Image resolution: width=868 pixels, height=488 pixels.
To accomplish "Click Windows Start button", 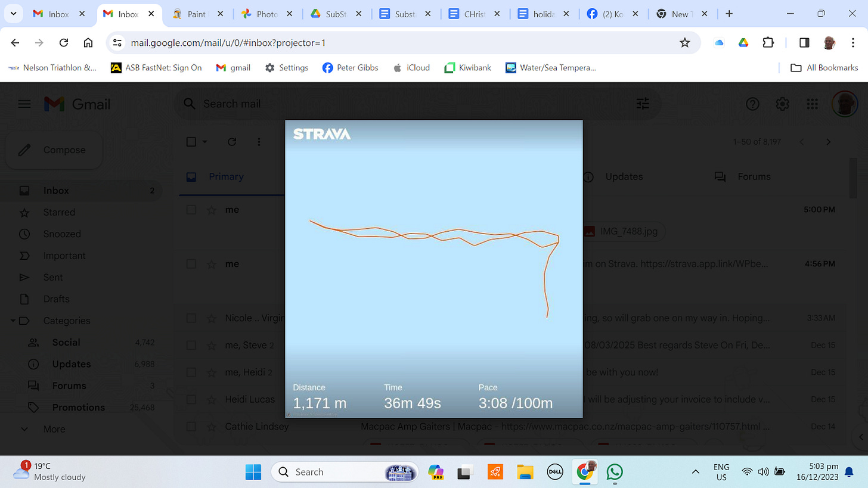I will [253, 472].
